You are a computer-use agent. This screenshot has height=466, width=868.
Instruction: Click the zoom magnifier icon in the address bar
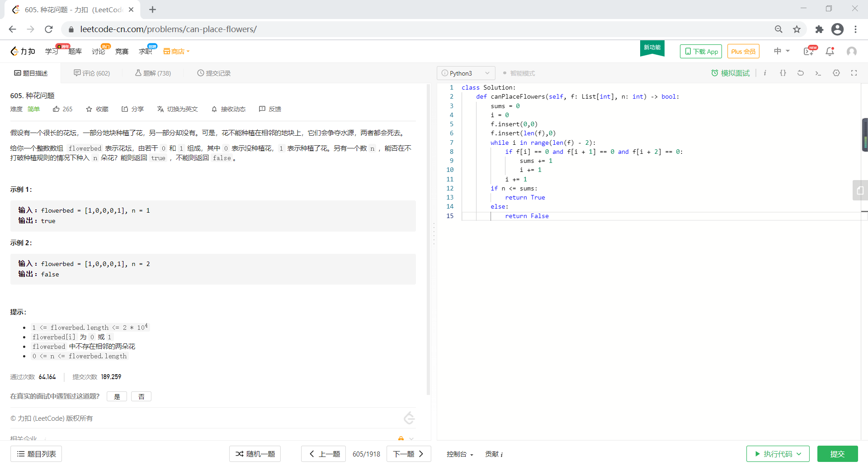(x=778, y=29)
